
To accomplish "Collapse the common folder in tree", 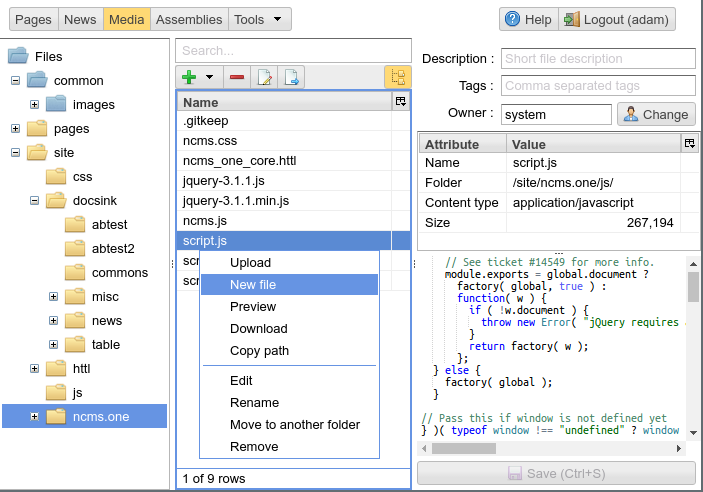I will pos(16,81).
